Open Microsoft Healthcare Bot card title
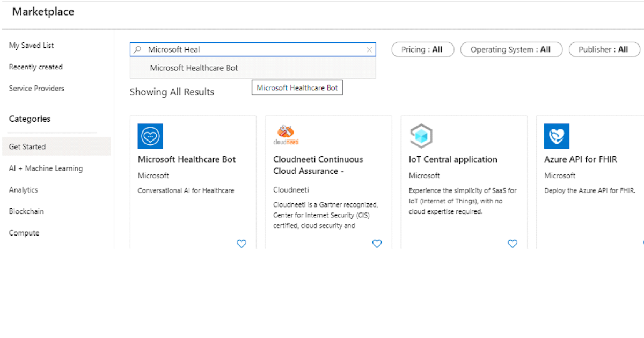The height and width of the screenshot is (338, 644). point(187,159)
